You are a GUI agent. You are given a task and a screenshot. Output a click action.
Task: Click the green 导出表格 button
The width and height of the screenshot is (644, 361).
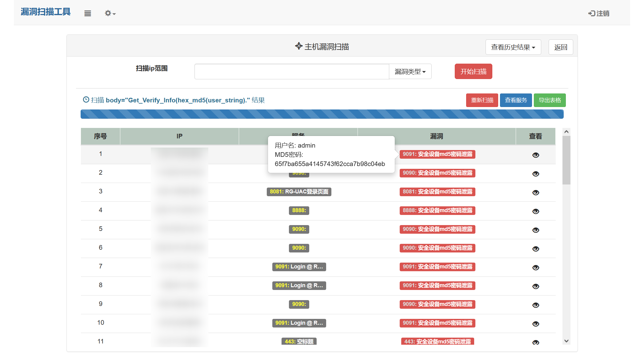550,100
